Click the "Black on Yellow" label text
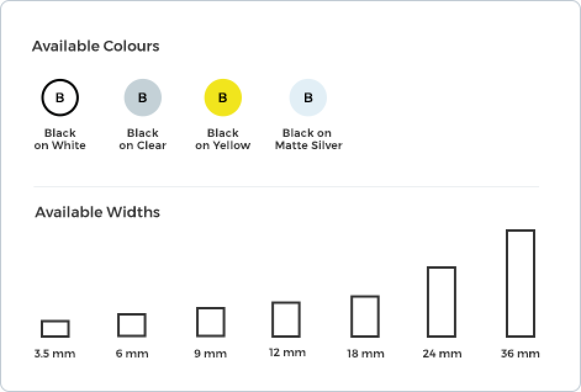581x392 pixels. pos(223,139)
